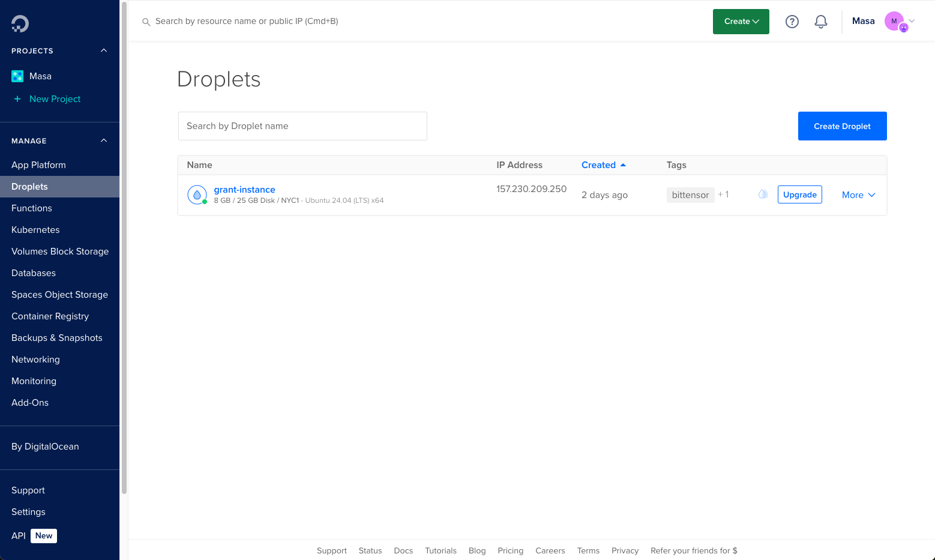Click the New badge next to API

(44, 536)
